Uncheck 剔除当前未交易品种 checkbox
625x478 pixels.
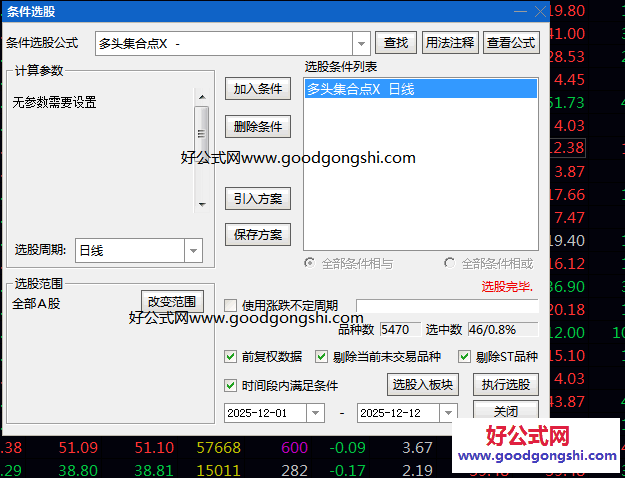(x=321, y=356)
